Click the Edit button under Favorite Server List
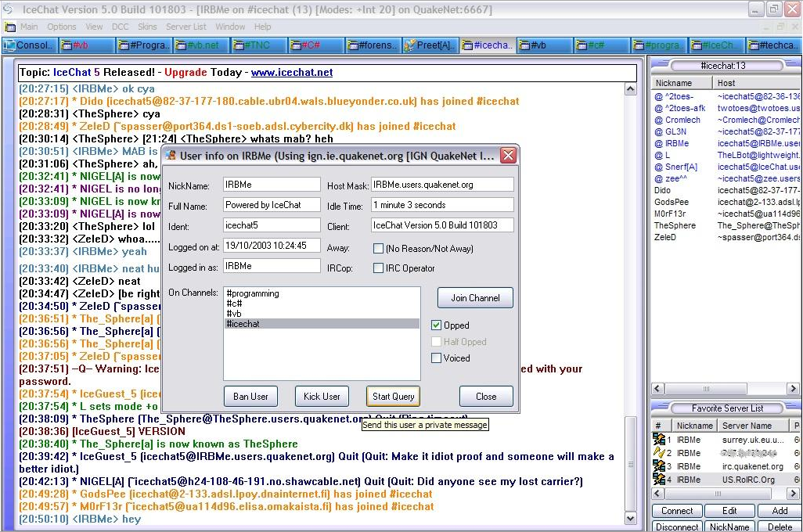 coord(729,511)
